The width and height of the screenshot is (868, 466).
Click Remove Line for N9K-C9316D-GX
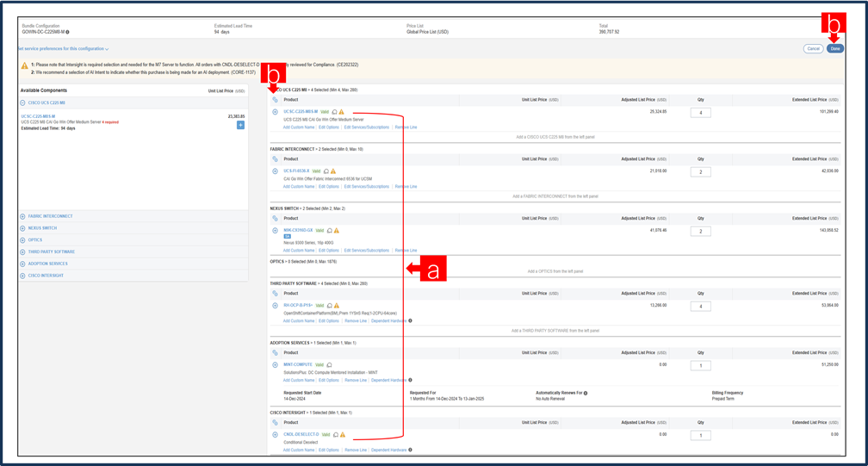click(406, 250)
